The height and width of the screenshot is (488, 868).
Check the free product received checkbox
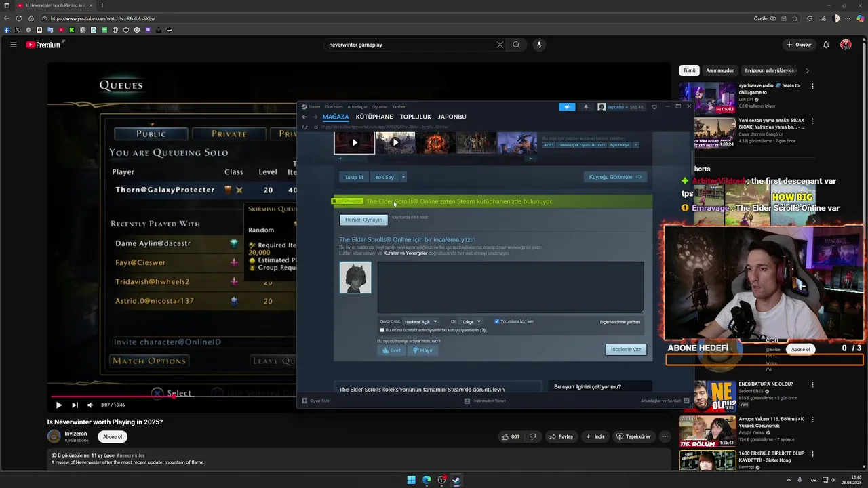pyautogui.click(x=382, y=330)
